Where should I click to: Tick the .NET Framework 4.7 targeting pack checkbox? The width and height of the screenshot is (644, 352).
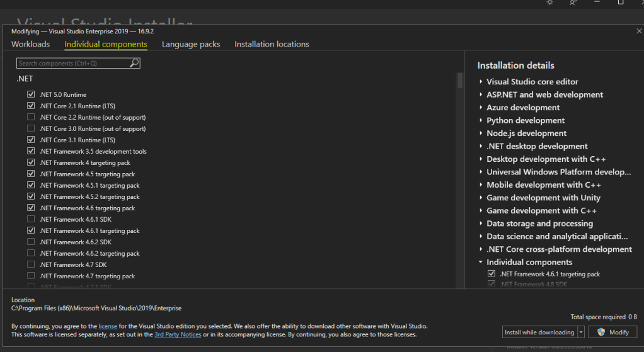31,276
